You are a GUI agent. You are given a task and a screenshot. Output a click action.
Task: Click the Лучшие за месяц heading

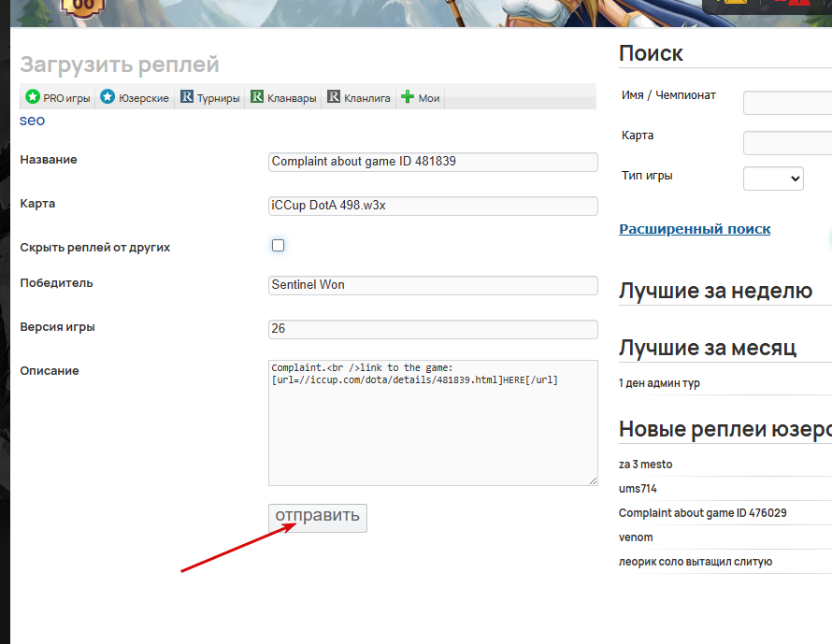pos(708,348)
